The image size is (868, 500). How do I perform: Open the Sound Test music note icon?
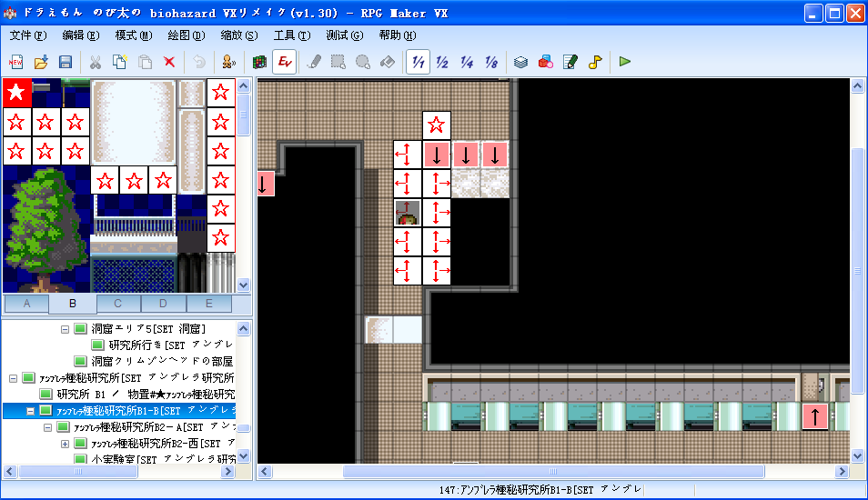coord(595,62)
